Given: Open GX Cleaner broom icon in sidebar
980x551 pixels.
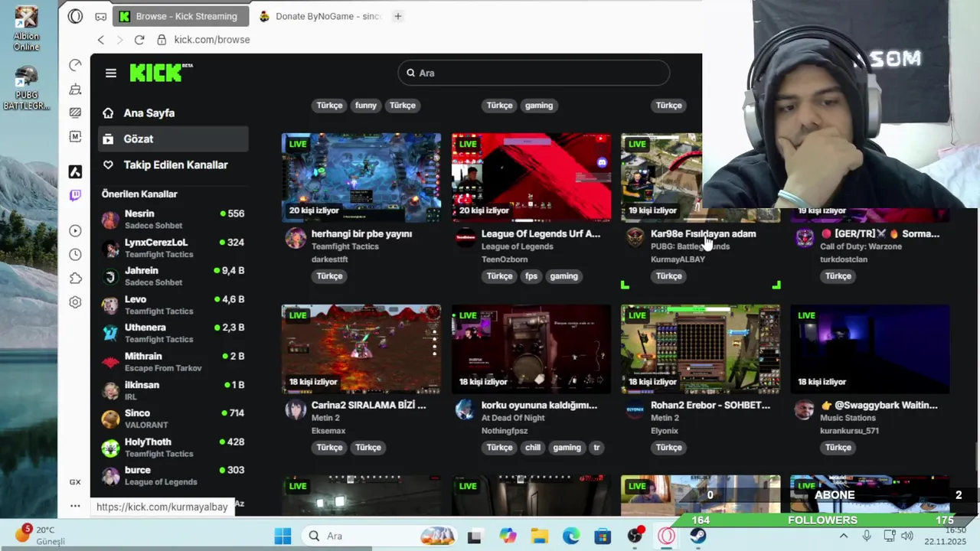Looking at the screenshot, I should (x=75, y=90).
